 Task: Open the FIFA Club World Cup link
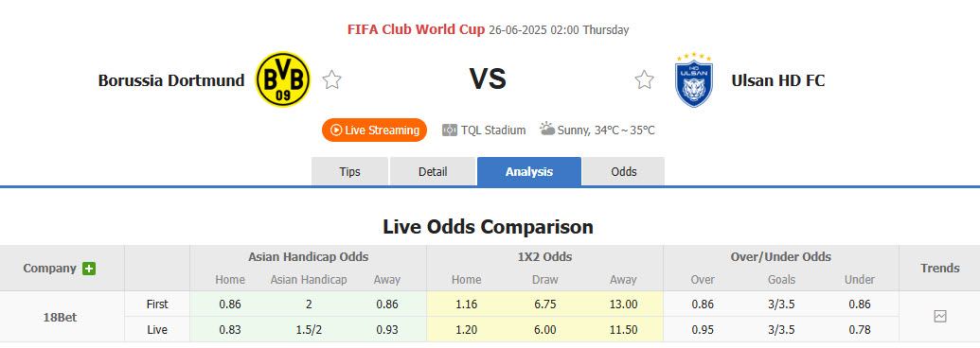(417, 29)
